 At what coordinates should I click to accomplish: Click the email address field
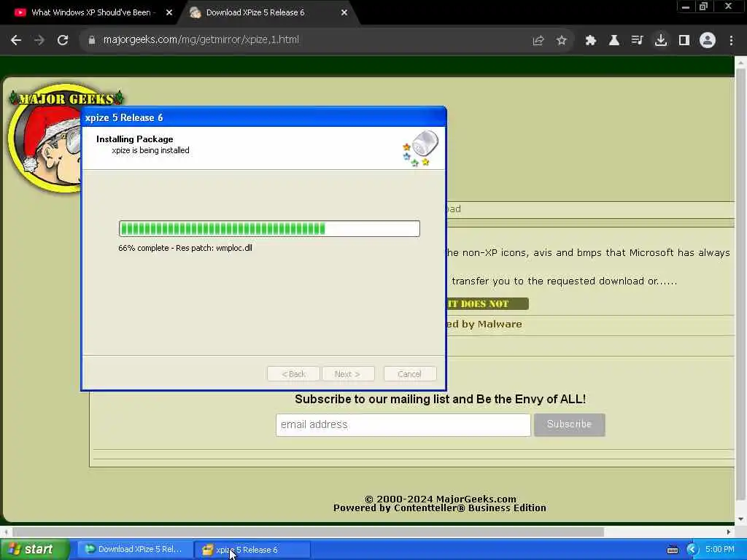pyautogui.click(x=403, y=425)
